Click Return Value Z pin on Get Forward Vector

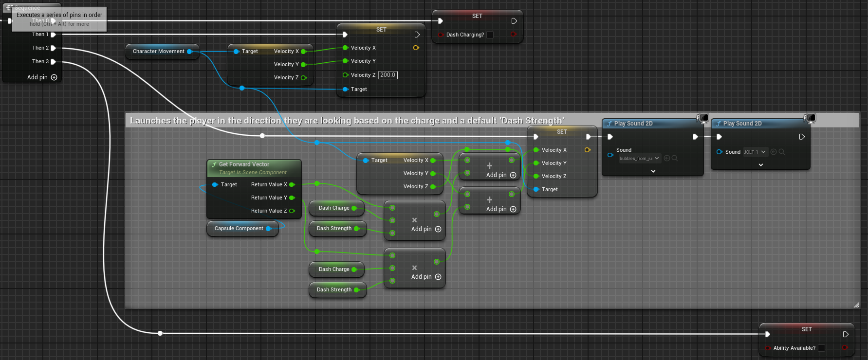[292, 211]
